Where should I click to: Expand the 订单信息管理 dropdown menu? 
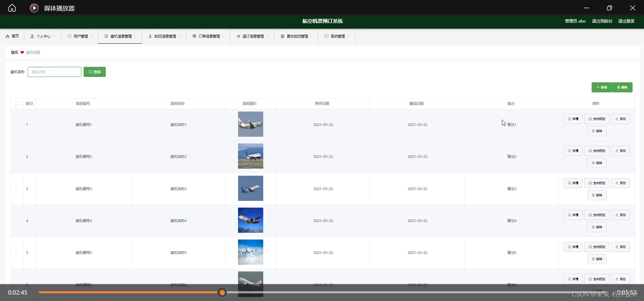pos(209,36)
